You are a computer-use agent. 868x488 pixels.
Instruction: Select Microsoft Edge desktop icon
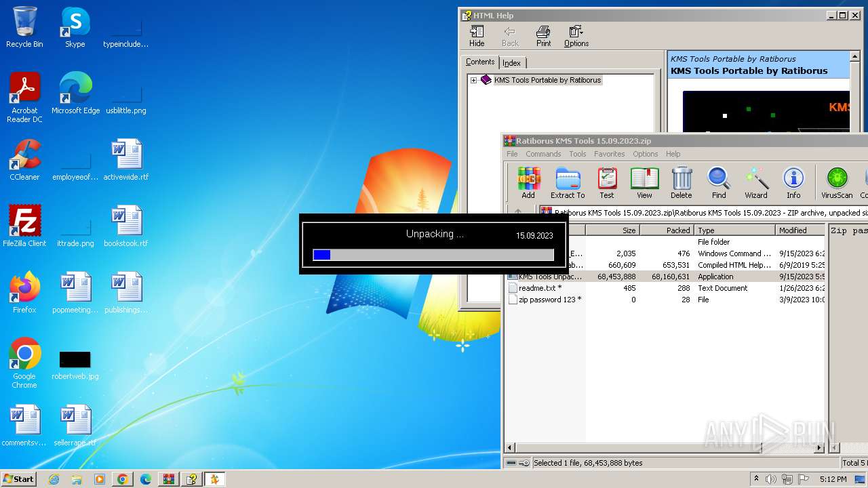coord(75,94)
